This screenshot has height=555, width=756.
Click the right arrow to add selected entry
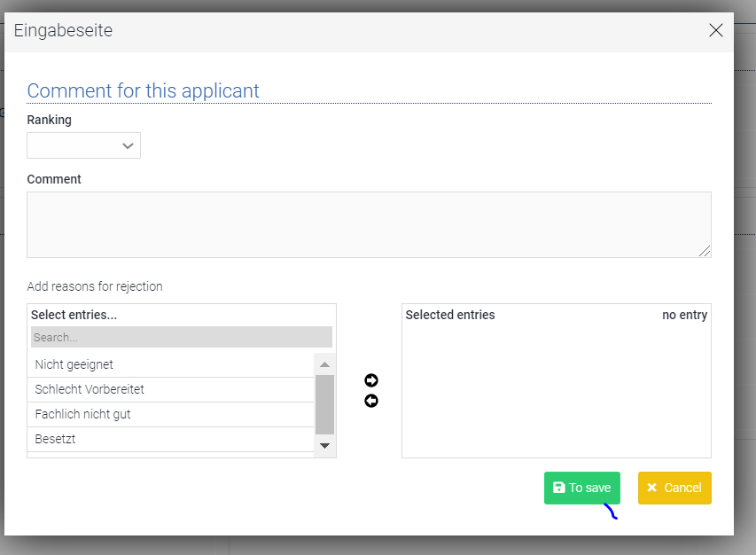(x=371, y=380)
